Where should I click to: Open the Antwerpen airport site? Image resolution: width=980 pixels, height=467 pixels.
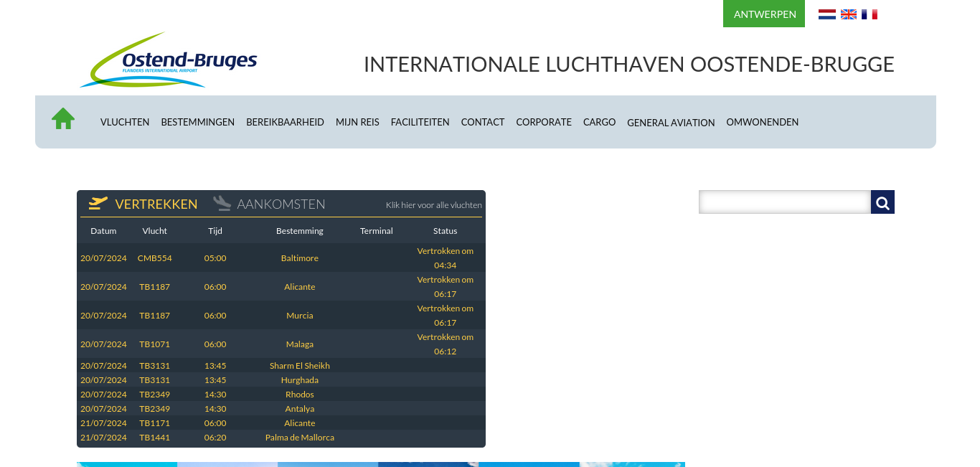click(x=764, y=14)
